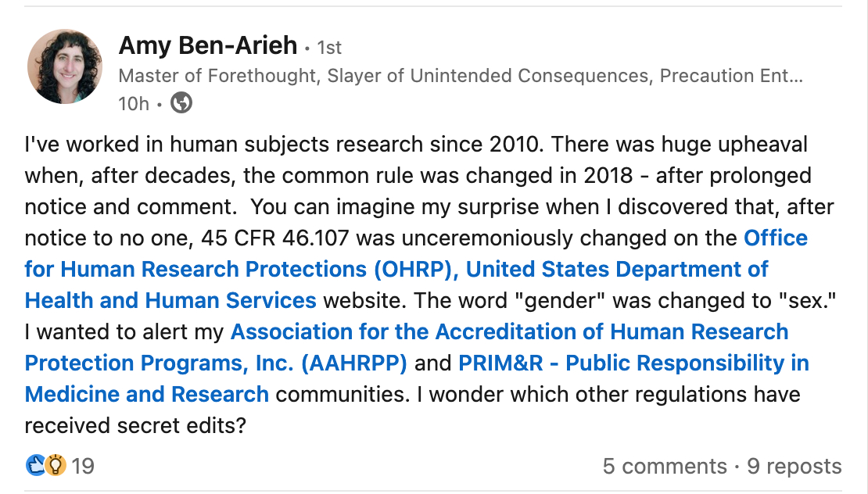
Task: Open the Association for the Accreditation link
Action: (509, 331)
